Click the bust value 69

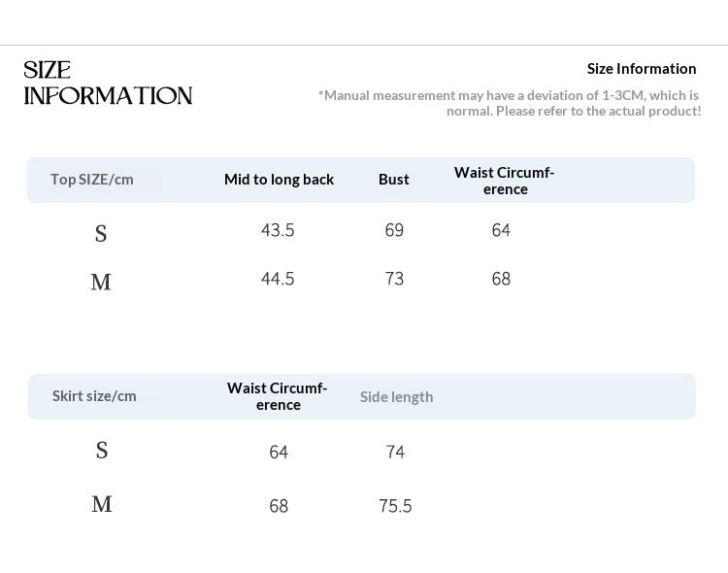[x=394, y=230]
